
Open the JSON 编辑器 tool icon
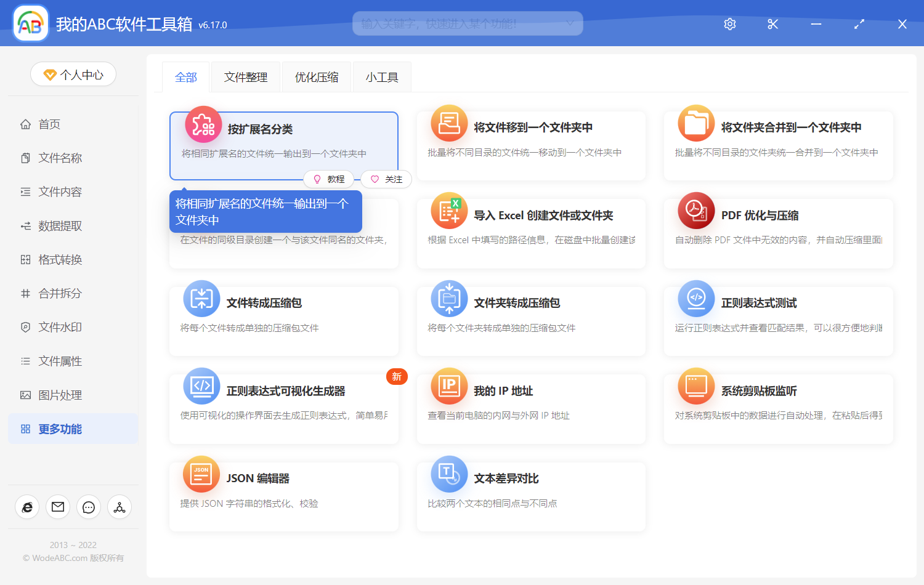(x=201, y=474)
